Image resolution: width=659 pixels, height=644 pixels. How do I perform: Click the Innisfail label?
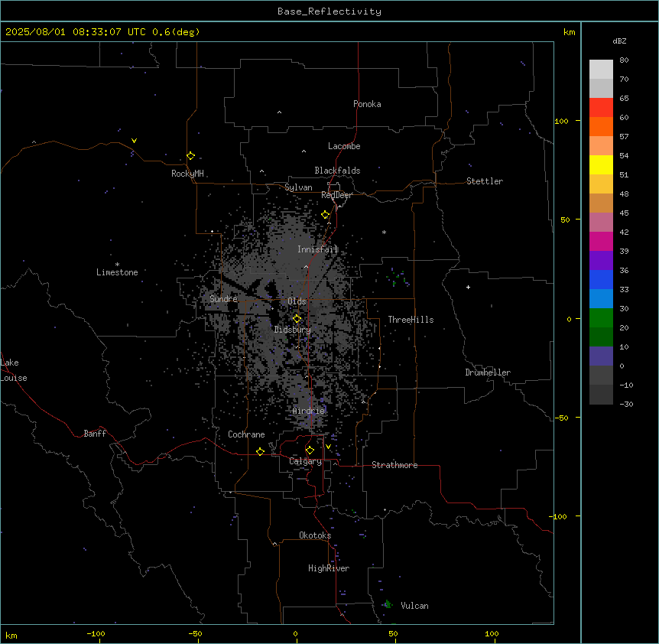(x=318, y=249)
